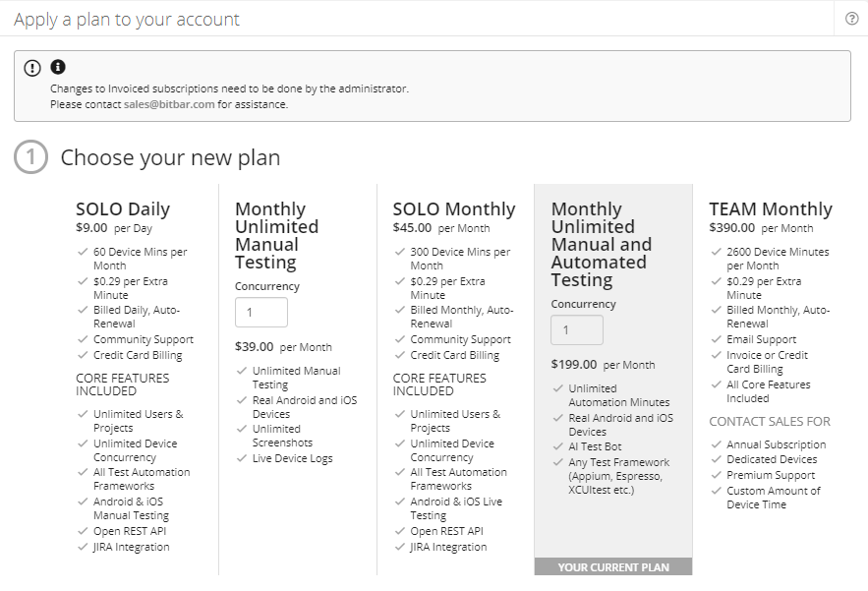Select the TEAM Monthly plan title
The image size is (868, 591).
click(x=771, y=208)
